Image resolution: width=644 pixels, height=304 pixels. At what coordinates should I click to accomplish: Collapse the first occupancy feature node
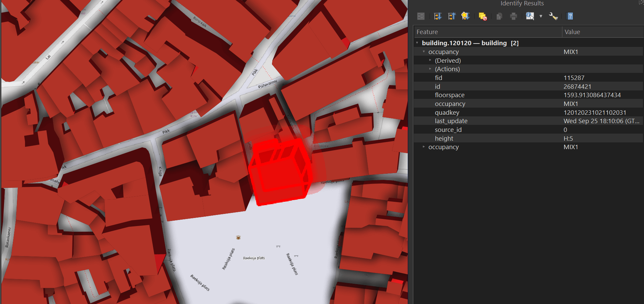(x=424, y=52)
